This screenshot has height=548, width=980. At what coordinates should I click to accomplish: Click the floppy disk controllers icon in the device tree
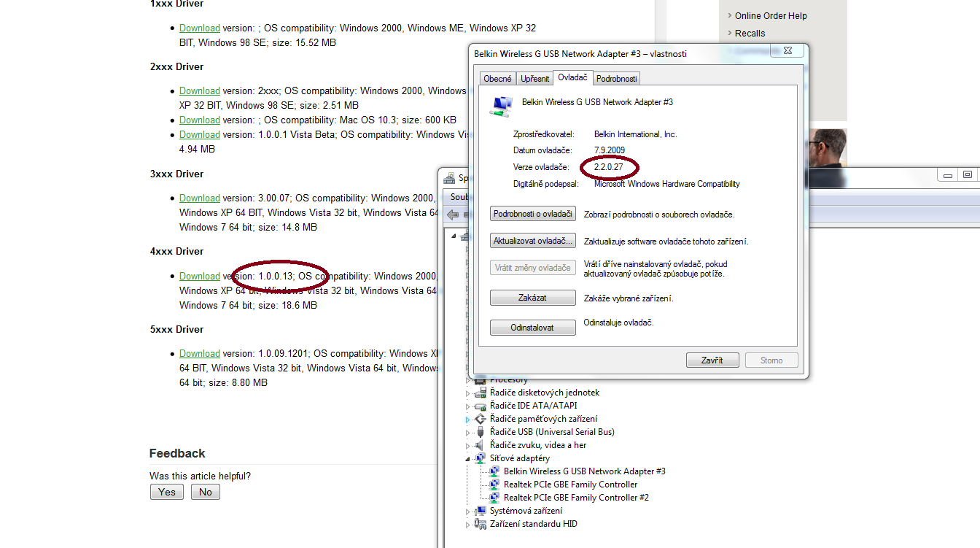click(x=480, y=393)
